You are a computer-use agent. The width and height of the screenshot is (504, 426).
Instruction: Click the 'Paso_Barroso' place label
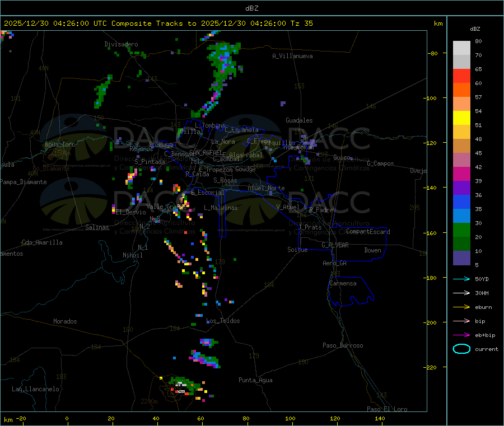point(343,345)
